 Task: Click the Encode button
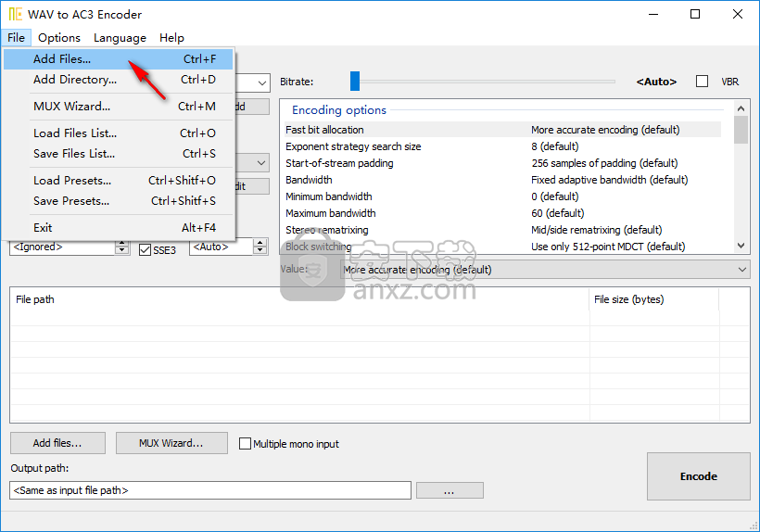[699, 476]
